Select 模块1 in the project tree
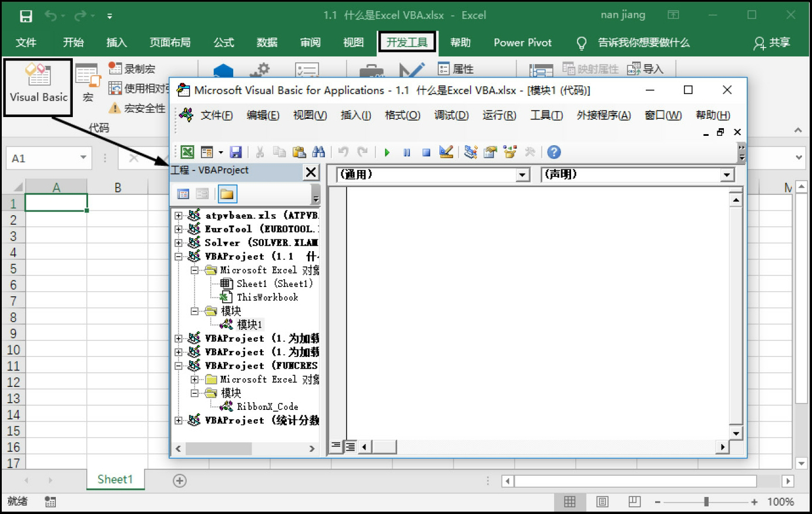 tap(249, 325)
